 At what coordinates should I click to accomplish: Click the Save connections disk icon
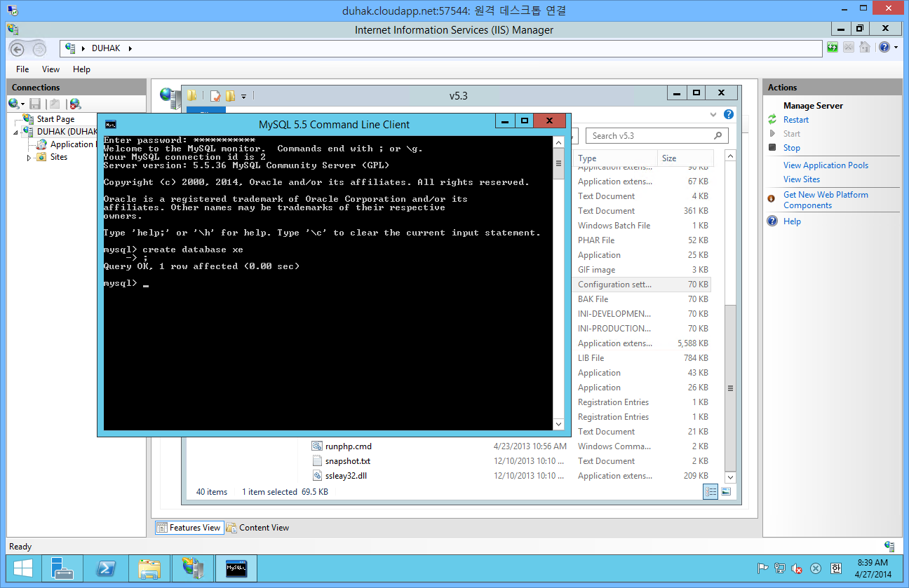pyautogui.click(x=35, y=104)
